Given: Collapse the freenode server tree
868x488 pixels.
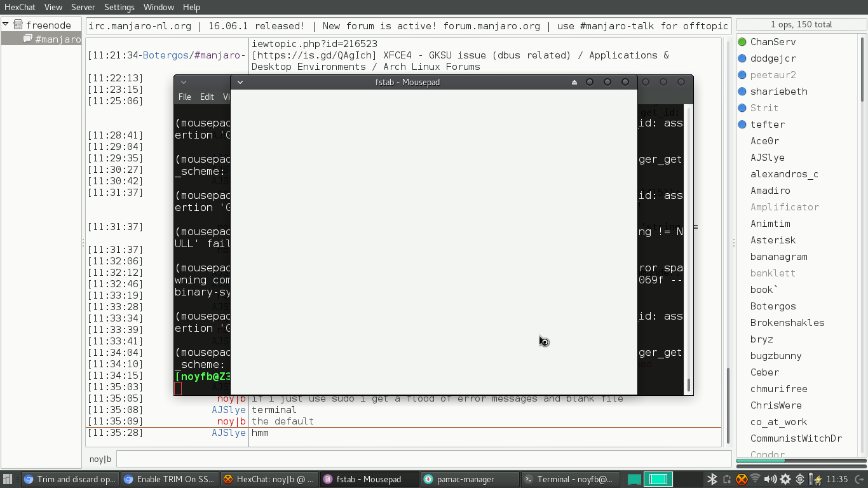Looking at the screenshot, I should coord(6,24).
